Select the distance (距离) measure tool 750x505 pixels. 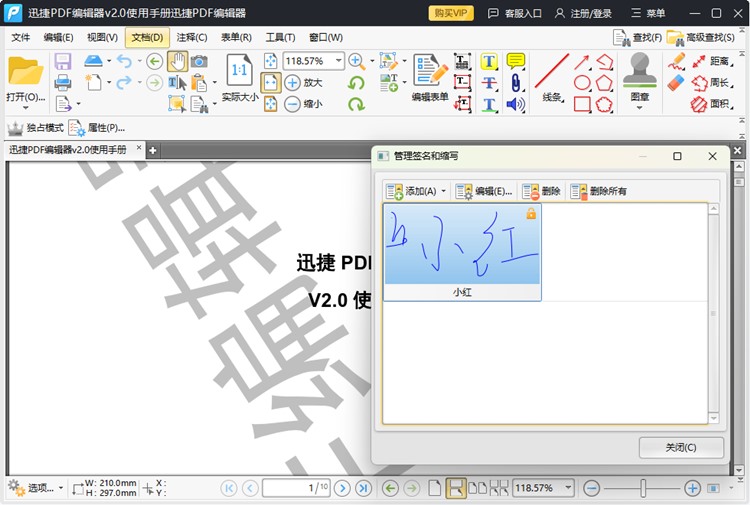[x=712, y=61]
